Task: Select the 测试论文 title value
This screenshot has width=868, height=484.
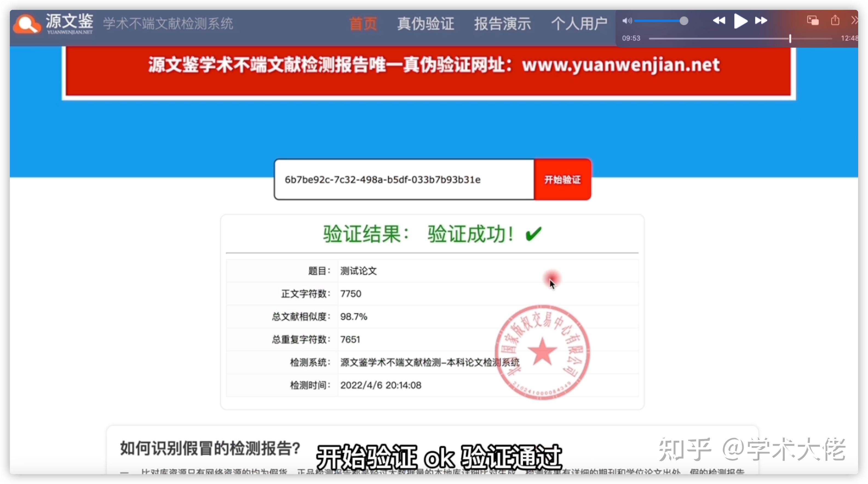Action: (x=358, y=271)
